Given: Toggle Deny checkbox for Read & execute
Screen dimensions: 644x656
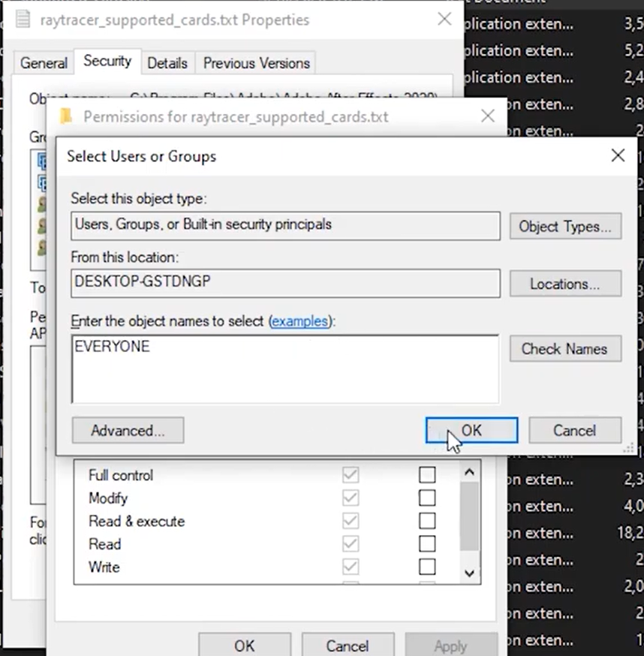Looking at the screenshot, I should pyautogui.click(x=427, y=521).
